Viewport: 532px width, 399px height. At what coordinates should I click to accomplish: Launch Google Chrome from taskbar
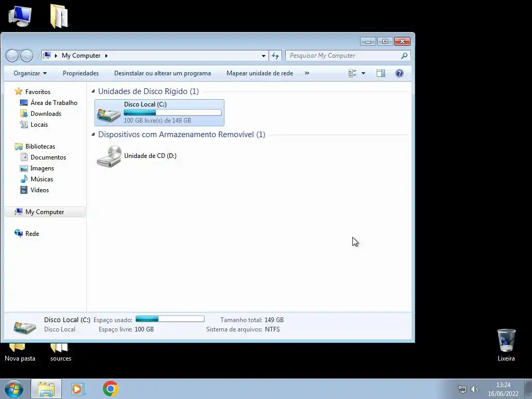[x=110, y=389]
